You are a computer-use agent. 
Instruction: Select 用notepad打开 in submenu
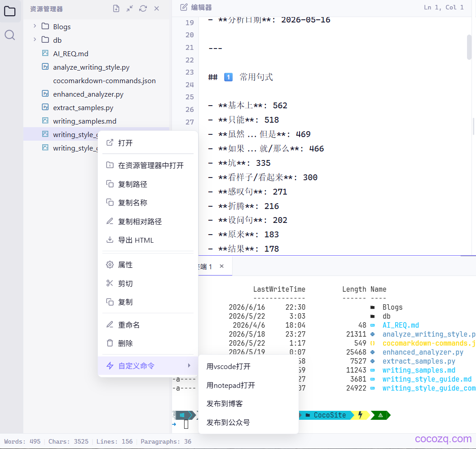(248, 385)
